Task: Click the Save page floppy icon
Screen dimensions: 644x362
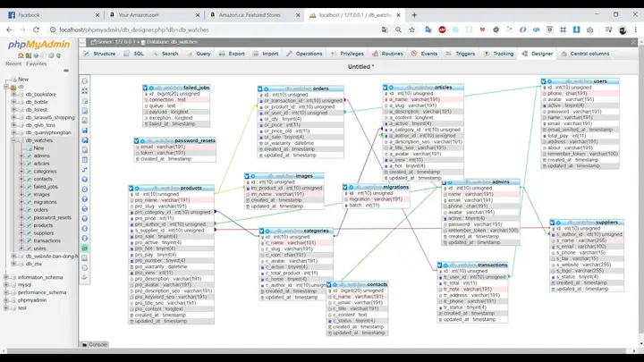Action: point(85,130)
